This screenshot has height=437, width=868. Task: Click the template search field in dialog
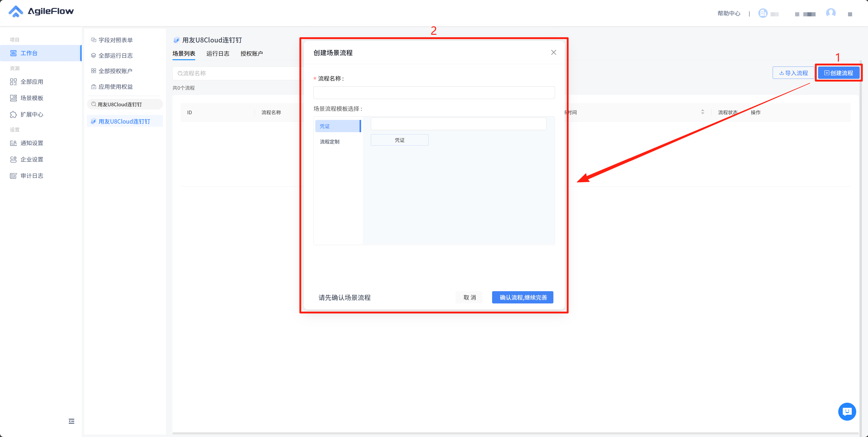pos(459,124)
